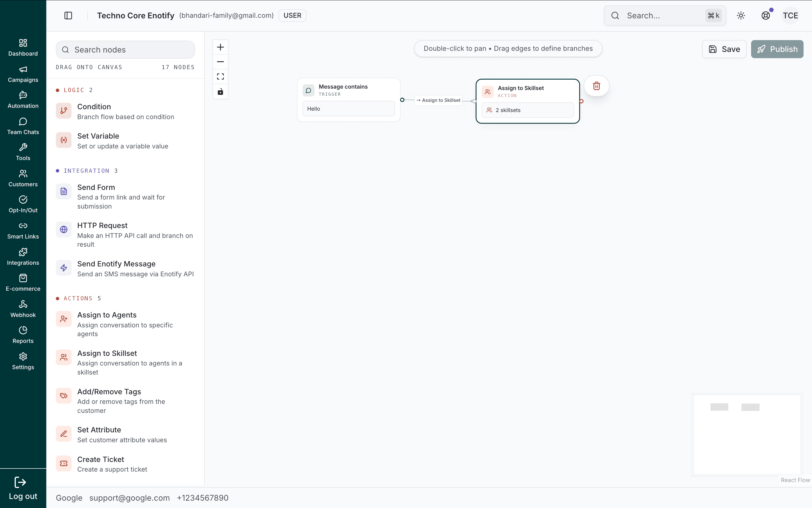Open Settings from the sidebar
This screenshot has height=508, width=812.
[x=23, y=361]
